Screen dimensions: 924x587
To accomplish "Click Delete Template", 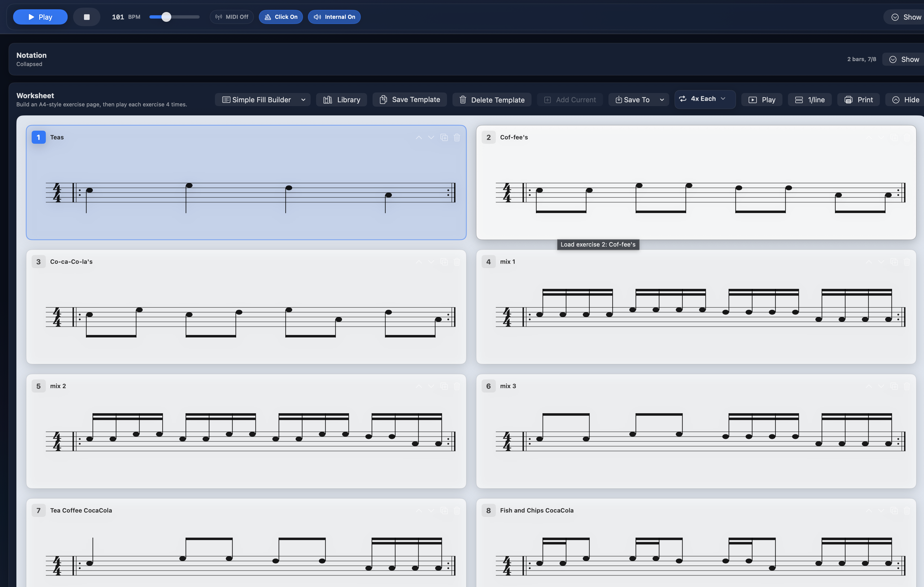I will 492,100.
